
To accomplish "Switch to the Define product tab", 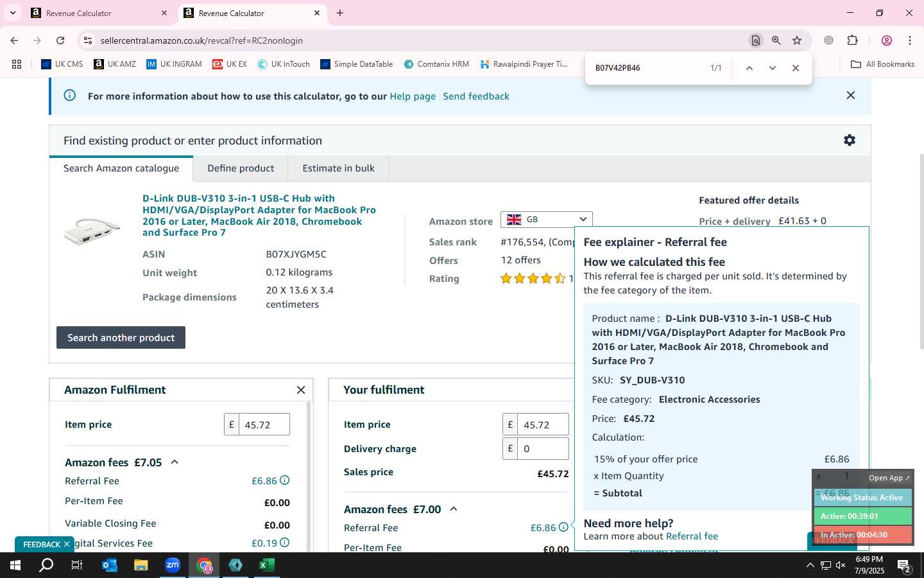I will click(241, 168).
